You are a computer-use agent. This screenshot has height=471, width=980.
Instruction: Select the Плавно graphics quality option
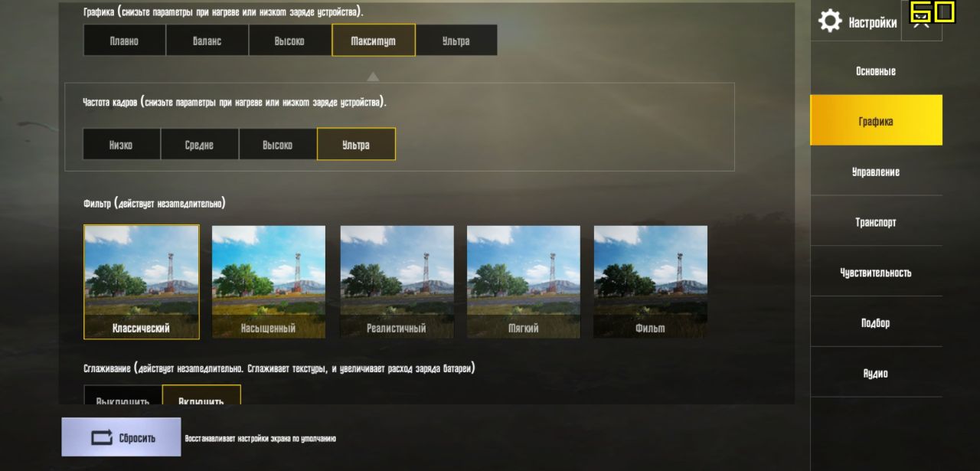124,41
